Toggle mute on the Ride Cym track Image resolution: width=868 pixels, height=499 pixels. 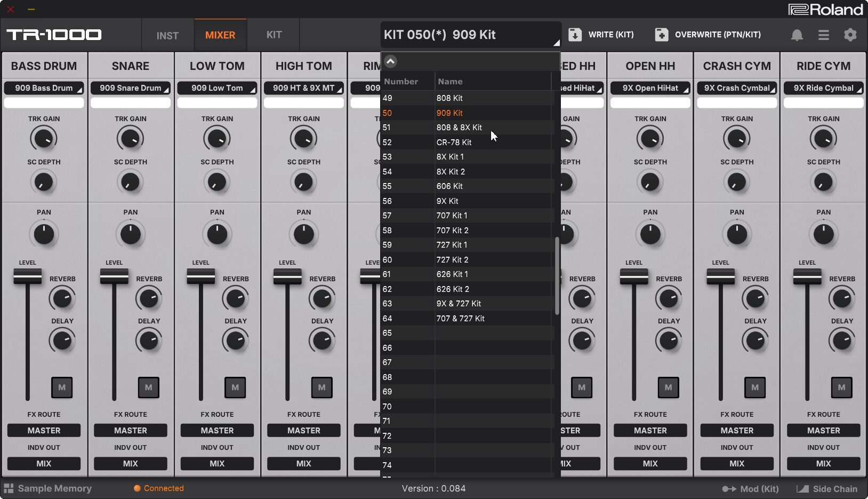841,387
